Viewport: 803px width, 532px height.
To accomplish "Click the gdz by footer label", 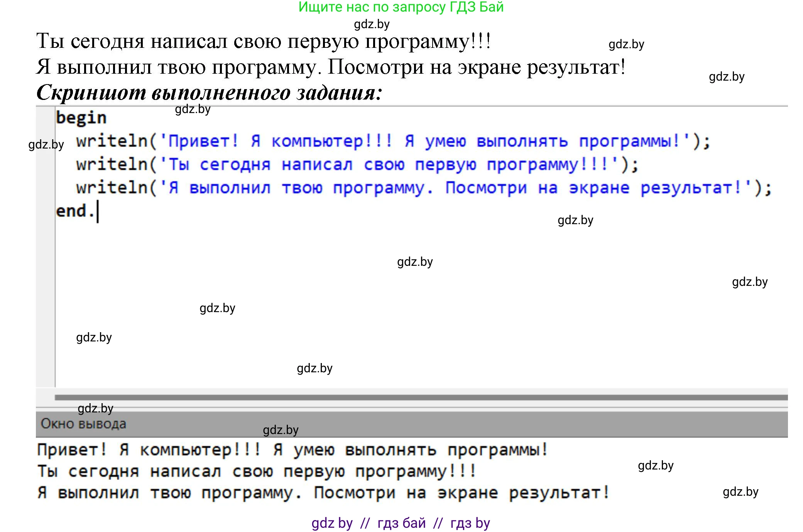I will [332, 523].
